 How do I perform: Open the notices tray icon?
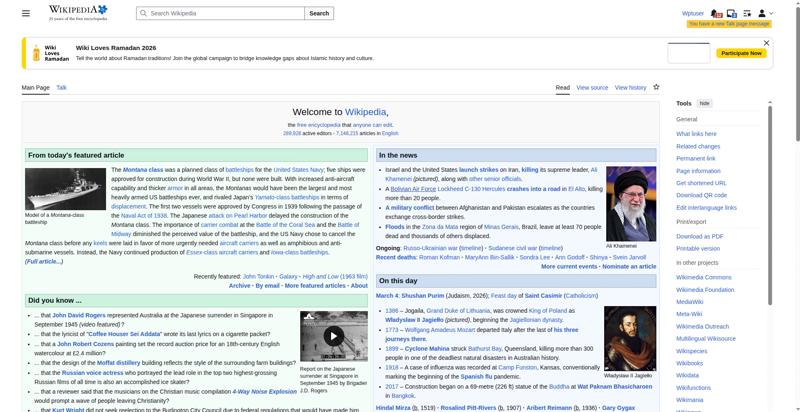click(732, 13)
